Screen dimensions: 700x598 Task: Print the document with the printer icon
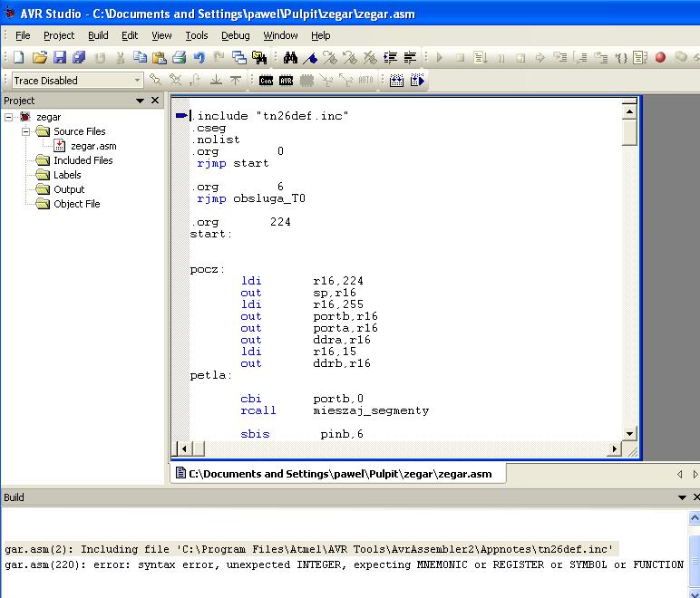coord(179,57)
